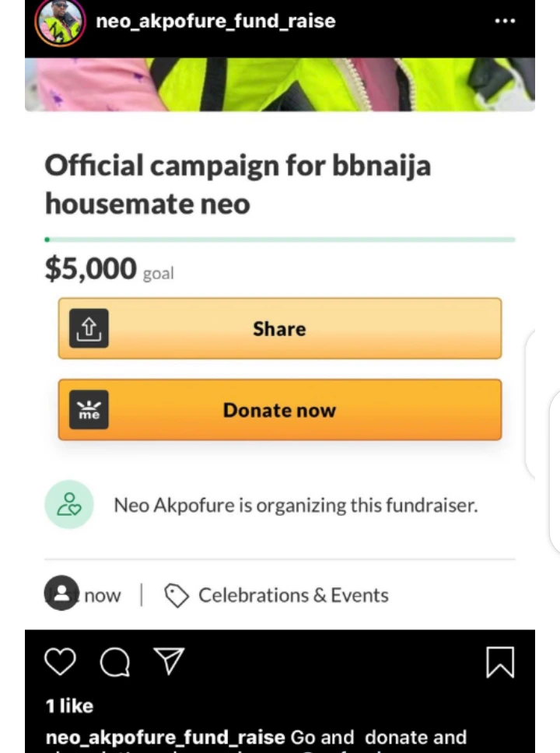560x753 pixels.
Task: Save post with bookmark icon
Action: (x=499, y=663)
